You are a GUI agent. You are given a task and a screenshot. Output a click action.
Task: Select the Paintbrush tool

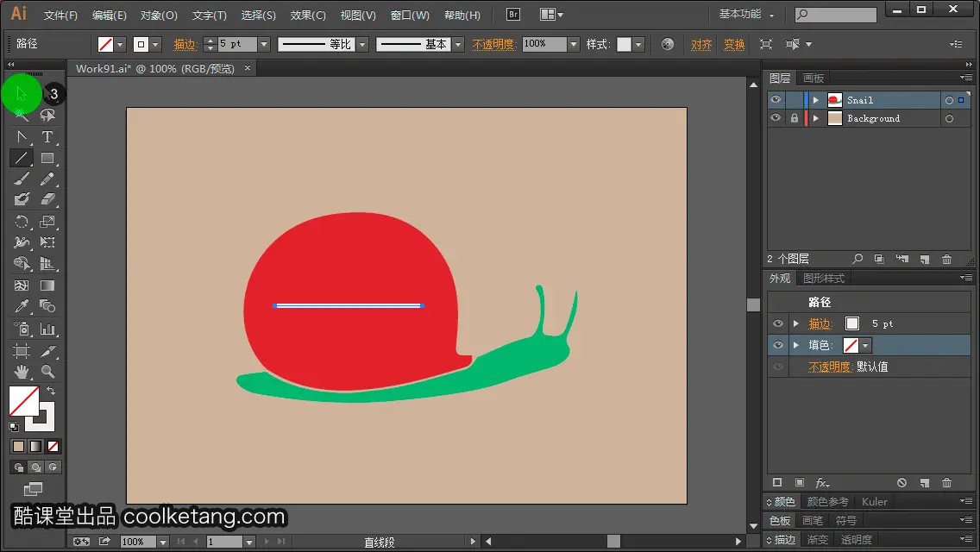pos(22,179)
